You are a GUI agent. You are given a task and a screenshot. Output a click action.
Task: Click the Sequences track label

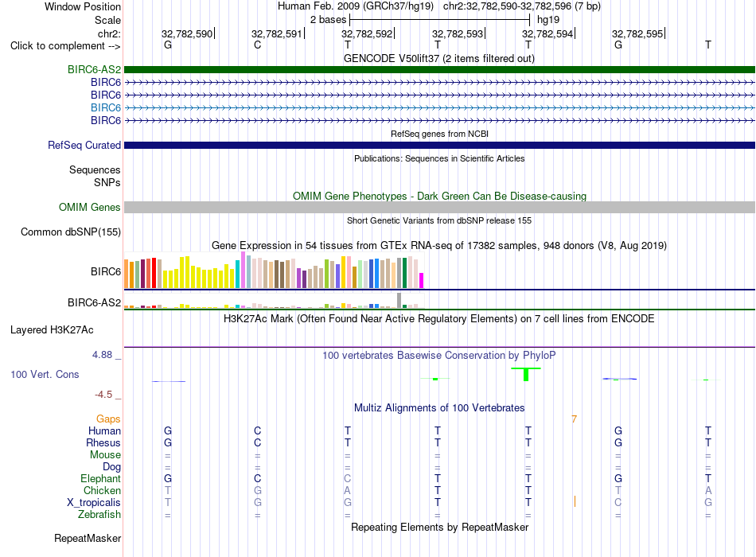tap(95, 169)
